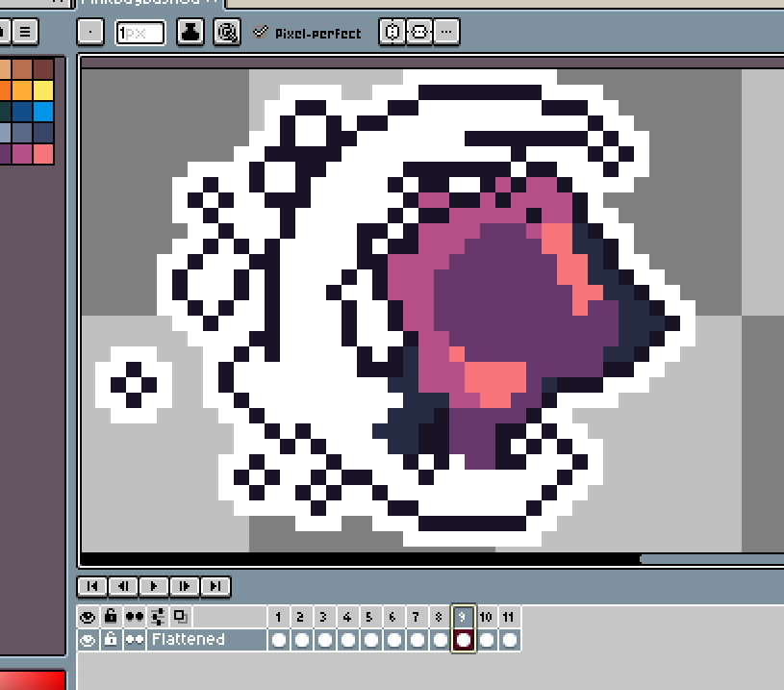784x690 pixels.
Task: Select frame 2 header in timeline
Action: (301, 617)
